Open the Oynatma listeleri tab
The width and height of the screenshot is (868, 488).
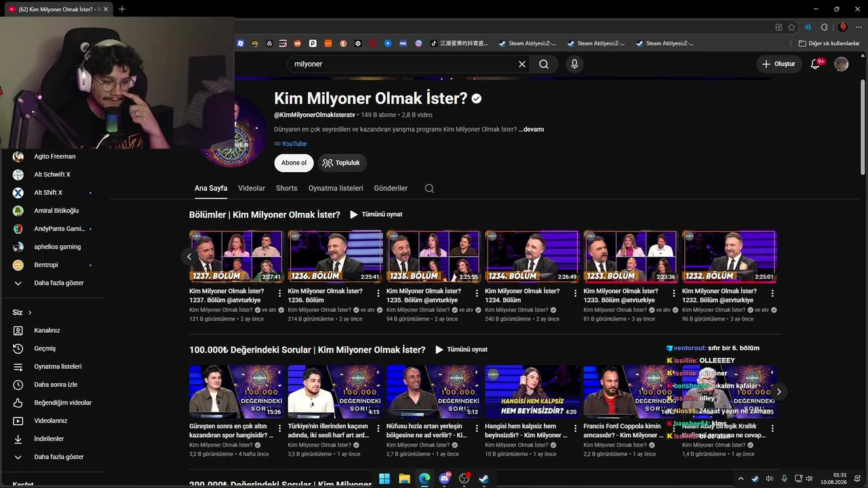click(336, 188)
